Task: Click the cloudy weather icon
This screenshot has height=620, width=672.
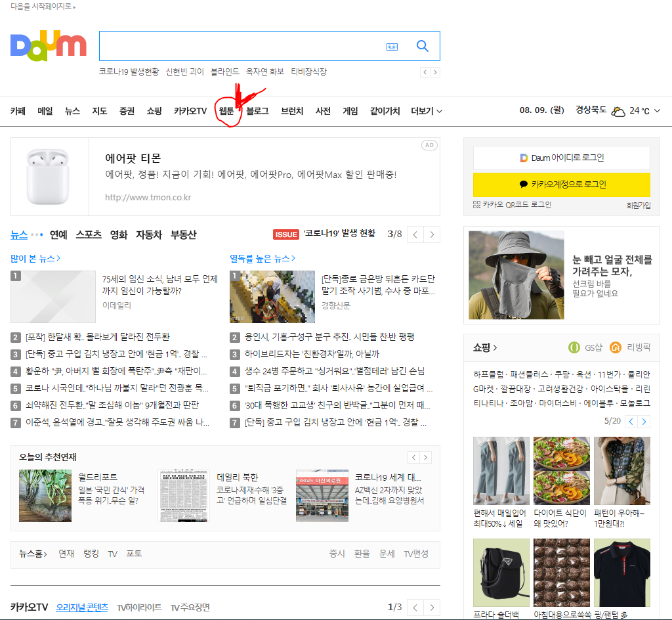Action: click(618, 111)
